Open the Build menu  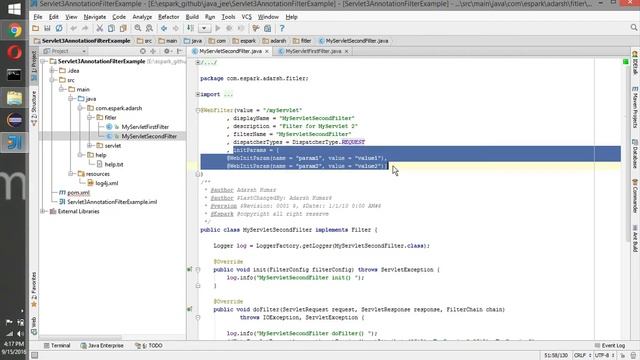[x=192, y=17]
